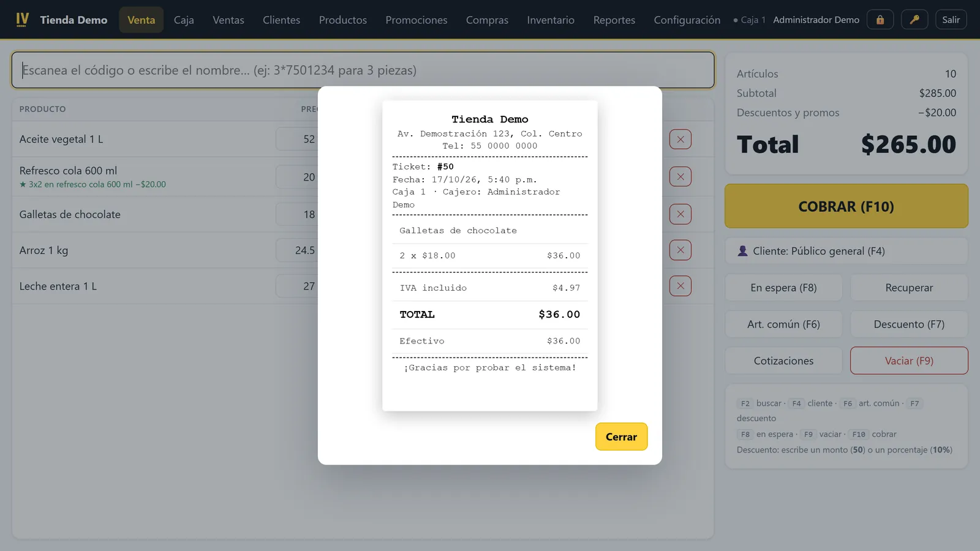Open the Promociones section
Image resolution: width=980 pixels, height=551 pixels.
click(417, 20)
